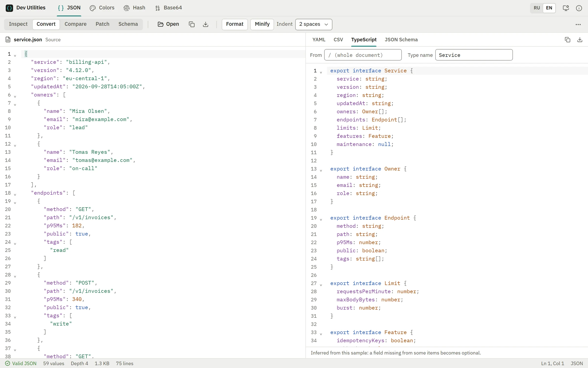This screenshot has height=368, width=588.
Task: Click the "59 values" status bar entry
Action: [54, 363]
